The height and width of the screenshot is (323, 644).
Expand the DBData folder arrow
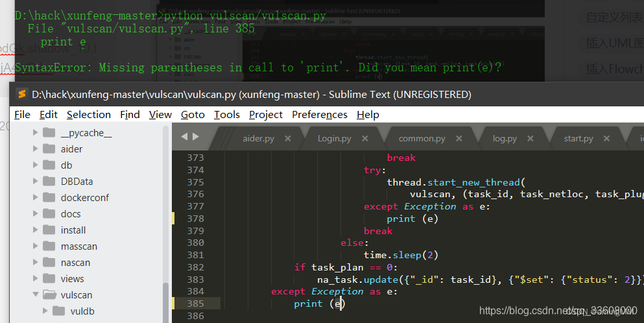pyautogui.click(x=35, y=181)
